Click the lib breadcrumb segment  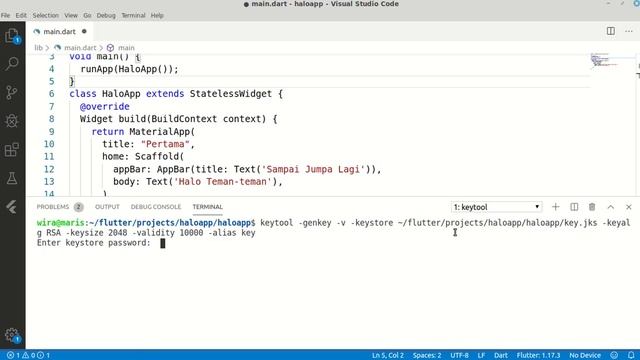pyautogui.click(x=38, y=48)
